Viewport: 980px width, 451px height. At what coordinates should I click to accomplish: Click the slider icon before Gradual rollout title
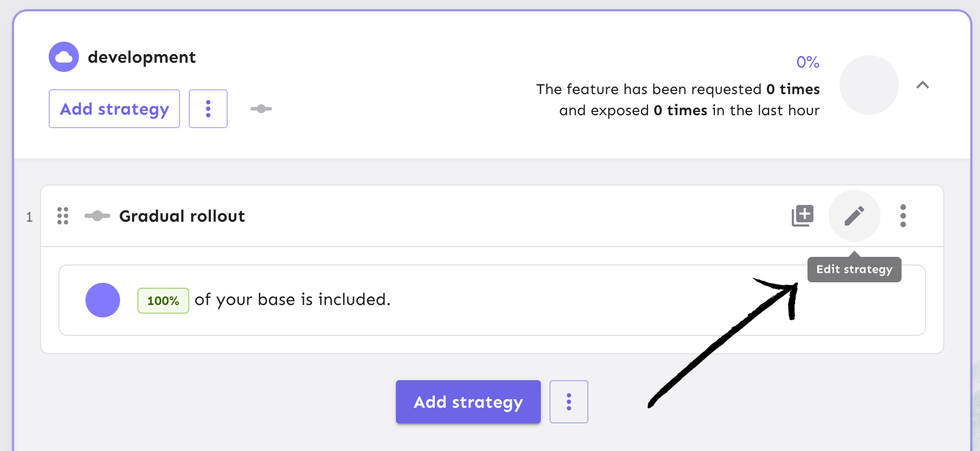coord(97,216)
